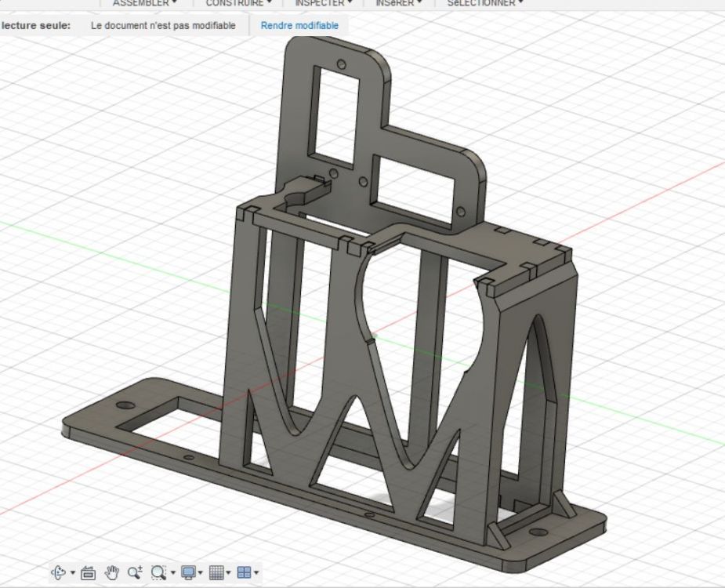Screen dimensions: 725x588
Task: Click the Zoom Window magnifier tool
Action: click(x=158, y=573)
